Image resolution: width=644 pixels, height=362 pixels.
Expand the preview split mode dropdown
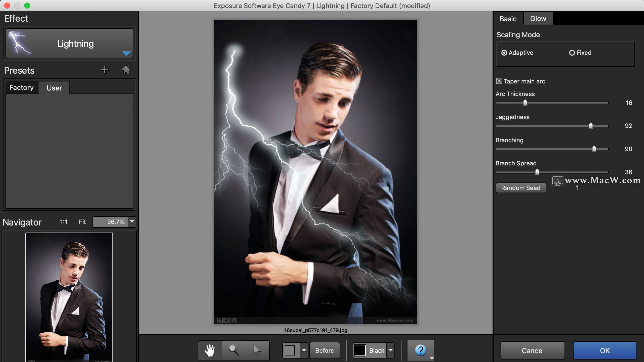pyautogui.click(x=304, y=350)
